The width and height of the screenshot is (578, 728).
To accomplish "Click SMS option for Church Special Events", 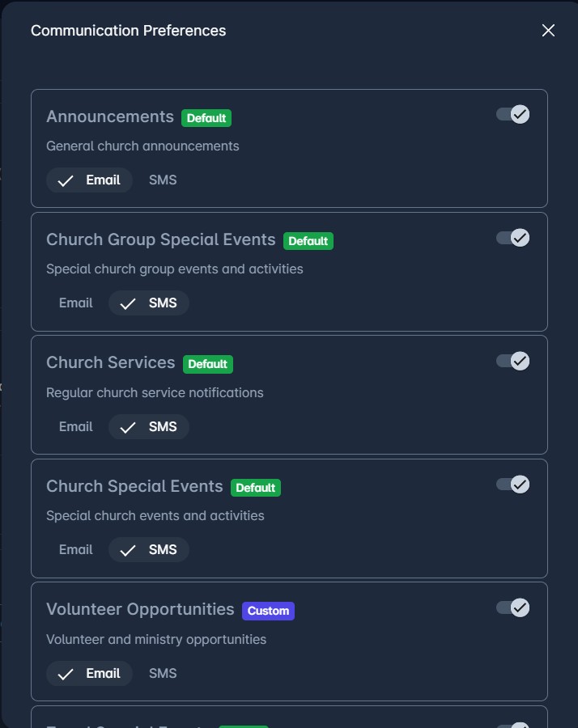I will tap(149, 550).
